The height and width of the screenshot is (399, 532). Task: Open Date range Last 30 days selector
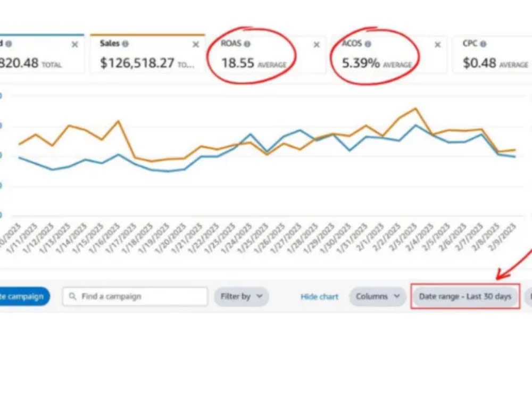coord(465,296)
